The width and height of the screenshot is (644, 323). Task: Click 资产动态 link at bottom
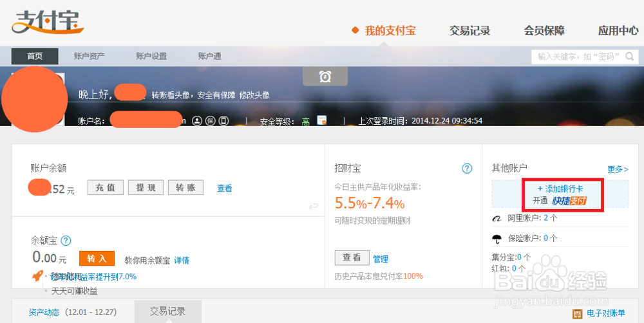pos(44,312)
